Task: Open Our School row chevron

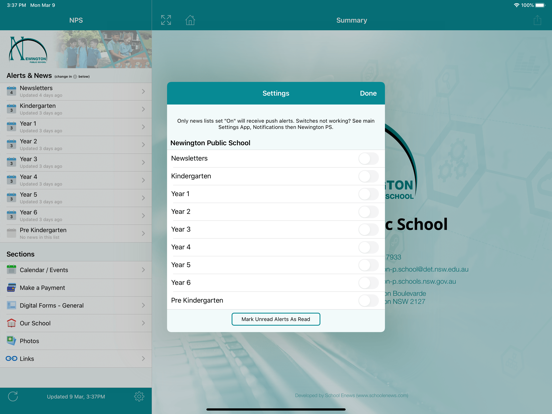Action: tap(143, 323)
